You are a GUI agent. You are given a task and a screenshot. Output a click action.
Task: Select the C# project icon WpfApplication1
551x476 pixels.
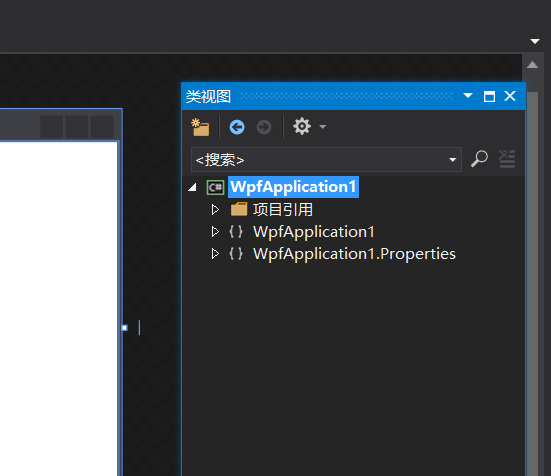pyautogui.click(x=215, y=187)
